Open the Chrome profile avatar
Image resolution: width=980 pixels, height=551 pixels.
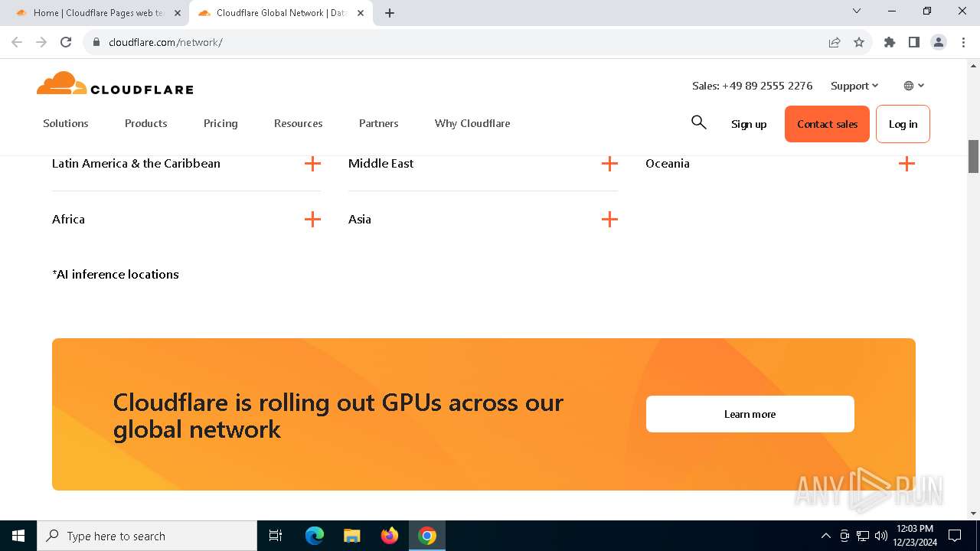(x=939, y=42)
